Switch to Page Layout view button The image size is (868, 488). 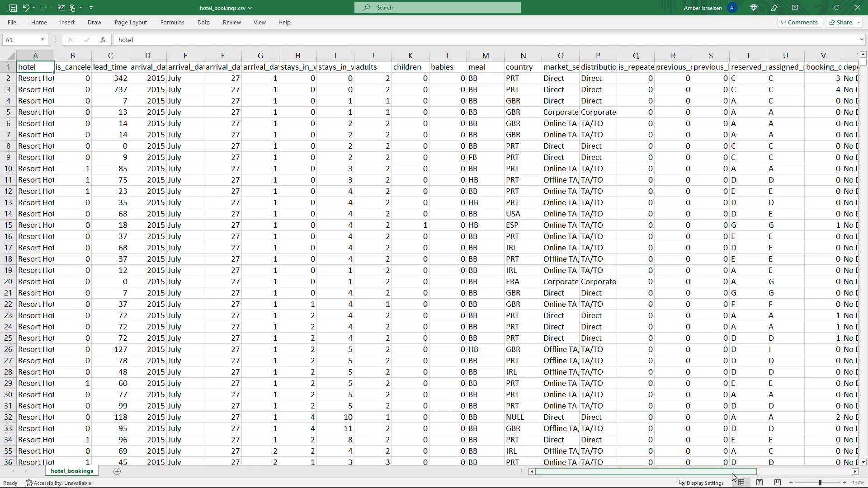759,483
